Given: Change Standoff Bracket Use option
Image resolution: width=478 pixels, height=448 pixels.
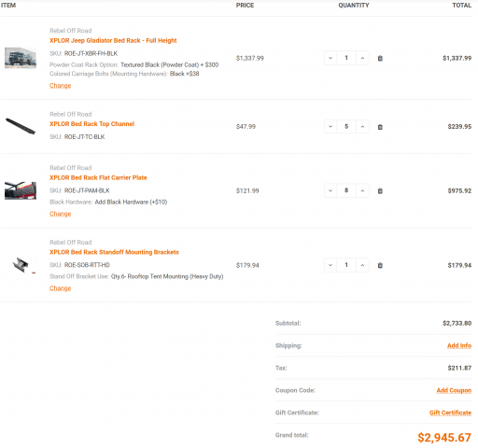Looking at the screenshot, I should 61,288.
